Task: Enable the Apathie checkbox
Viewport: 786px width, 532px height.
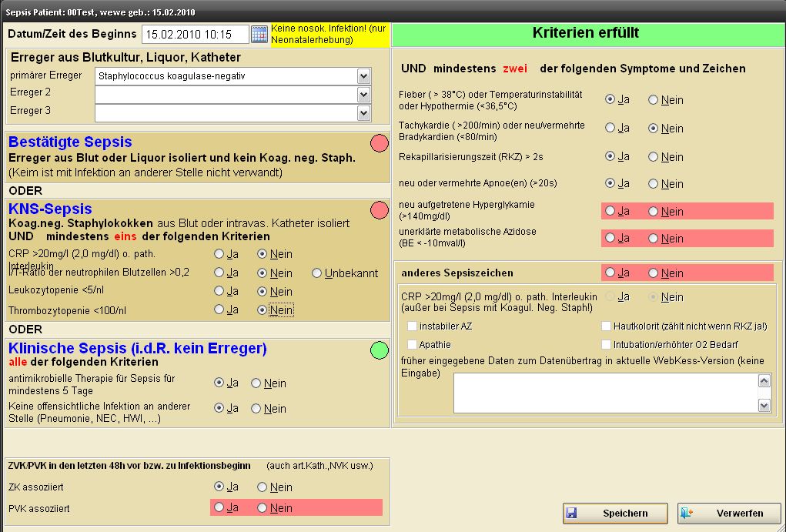Action: coord(413,345)
